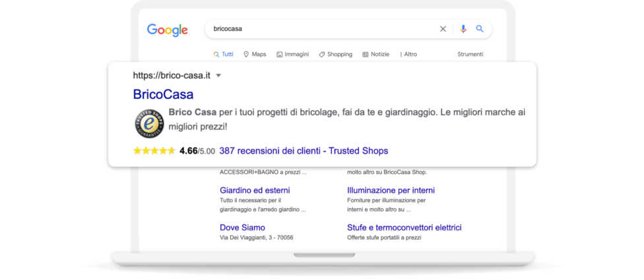The height and width of the screenshot is (280, 644).
Task: Click the address Via Dei Viaggianti, 3 - 70056
Action: pyautogui.click(x=256, y=238)
